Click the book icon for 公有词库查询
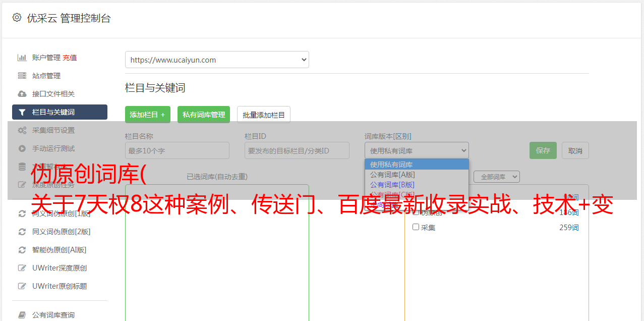Image resolution: width=644 pixels, height=321 pixels. 22,315
